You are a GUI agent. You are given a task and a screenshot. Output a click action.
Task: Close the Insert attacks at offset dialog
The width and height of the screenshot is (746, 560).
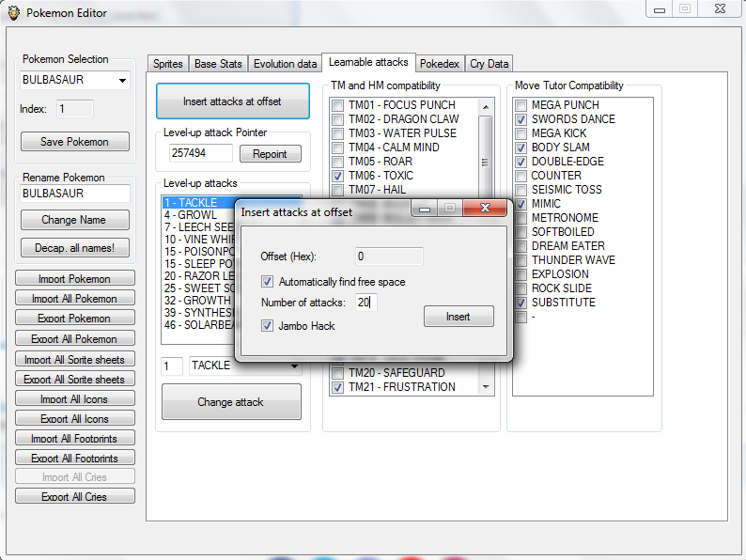pyautogui.click(x=486, y=209)
